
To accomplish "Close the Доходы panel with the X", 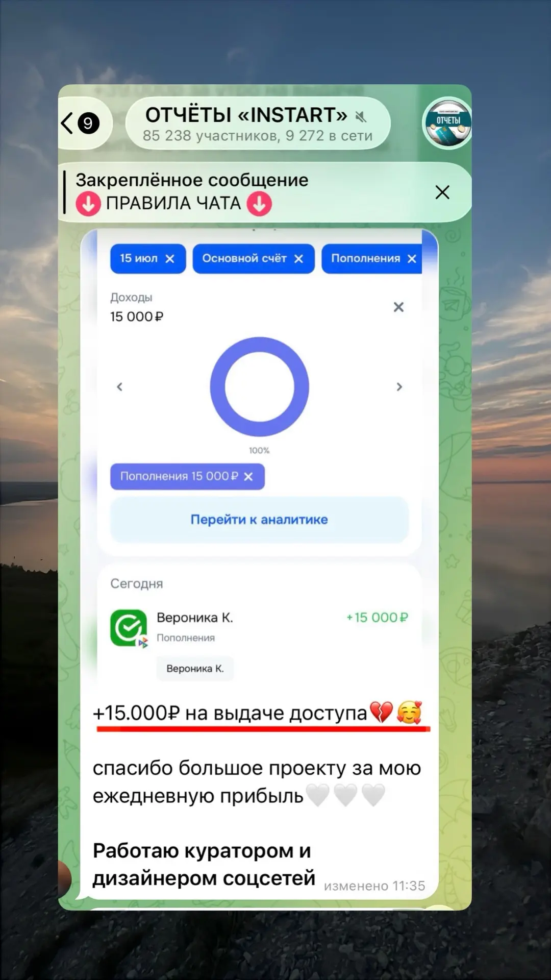I will (398, 307).
